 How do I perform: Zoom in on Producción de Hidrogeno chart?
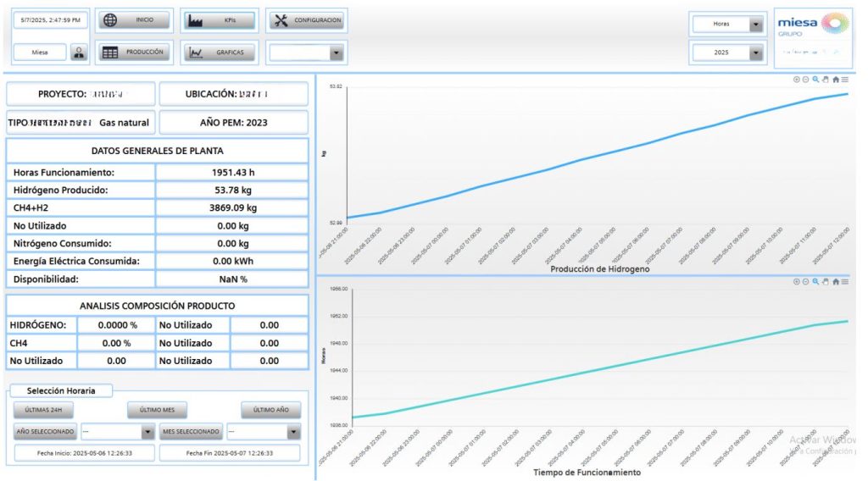pyautogui.click(x=797, y=80)
